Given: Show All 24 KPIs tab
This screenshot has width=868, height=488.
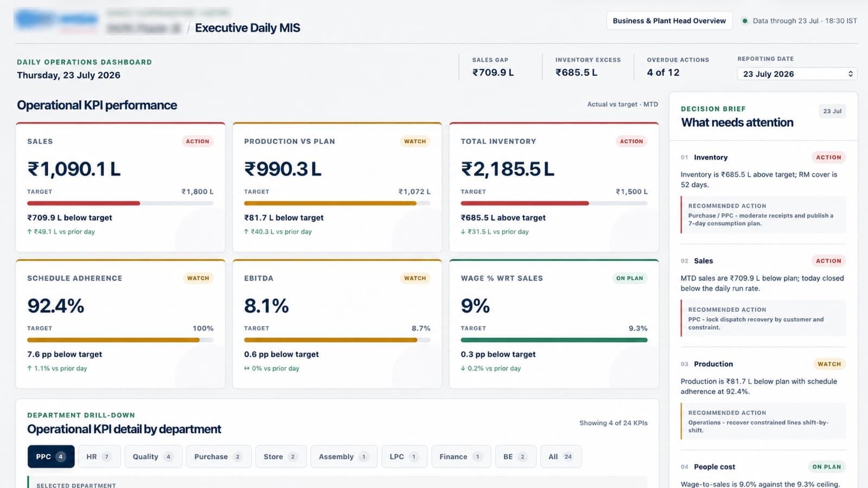Looking at the screenshot, I should (x=561, y=457).
